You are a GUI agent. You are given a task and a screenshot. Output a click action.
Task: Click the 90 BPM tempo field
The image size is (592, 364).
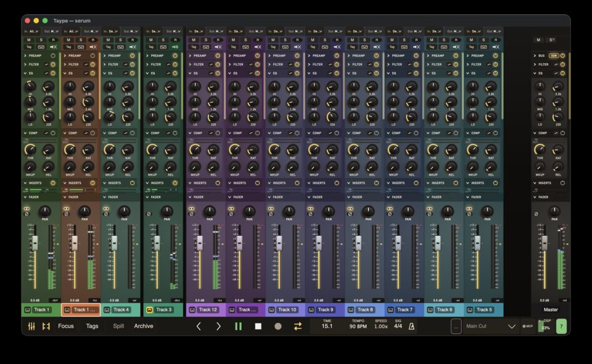click(x=358, y=326)
